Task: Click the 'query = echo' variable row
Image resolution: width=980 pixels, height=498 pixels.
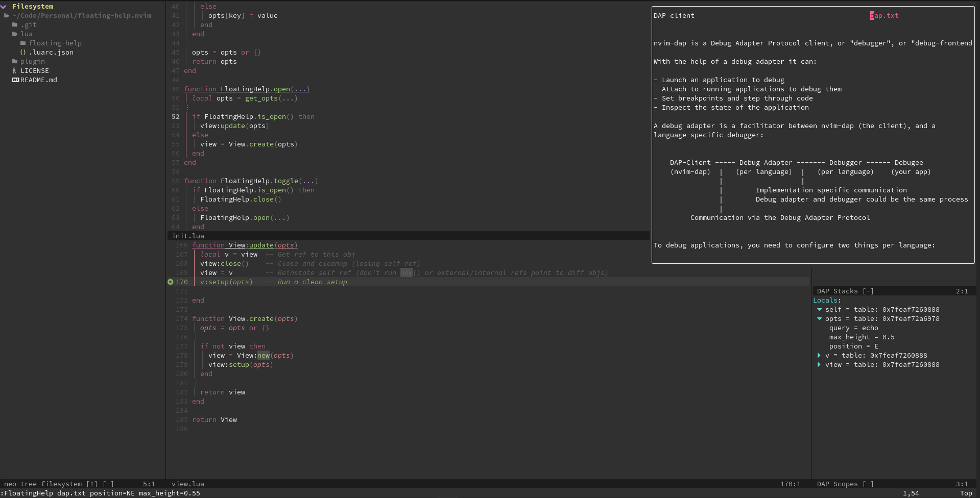Action: [x=853, y=328]
